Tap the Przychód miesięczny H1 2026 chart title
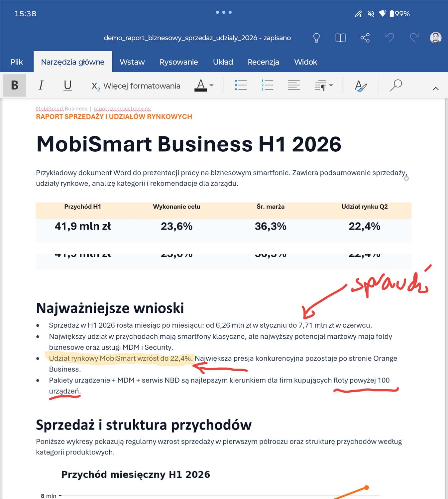Viewport: 448px width, 499px height. point(136,474)
